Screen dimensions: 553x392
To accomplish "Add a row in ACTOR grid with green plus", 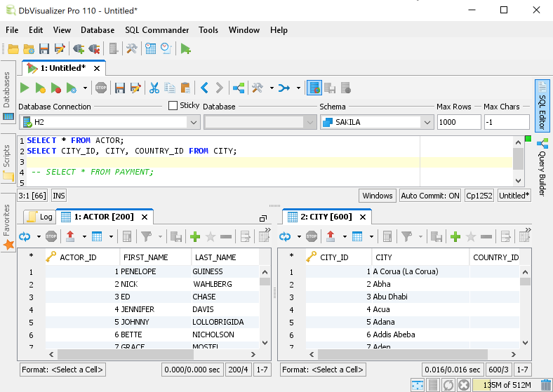I will point(195,236).
